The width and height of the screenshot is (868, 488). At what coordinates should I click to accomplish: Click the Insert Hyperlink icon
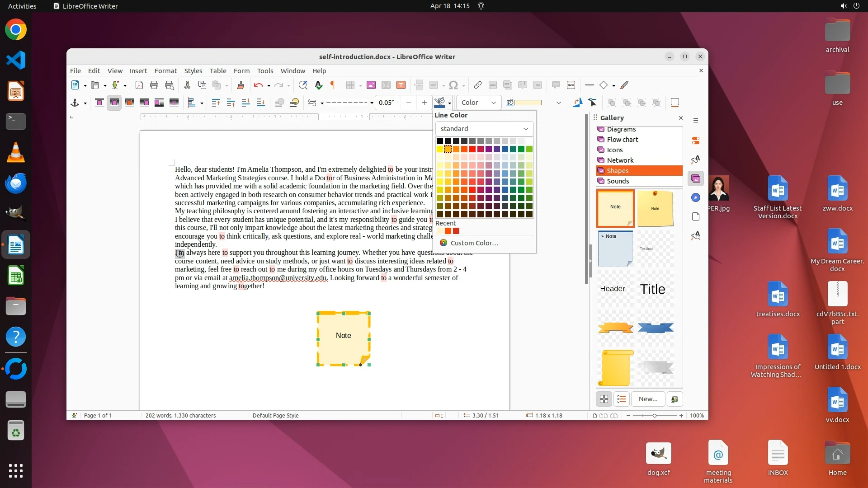pyautogui.click(x=478, y=85)
